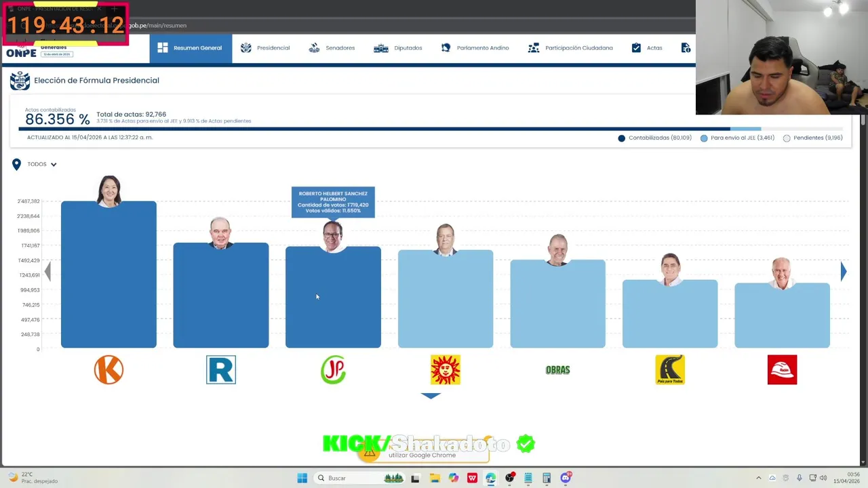Image resolution: width=868 pixels, height=488 pixels.
Task: Open the Senadores tab
Action: [332, 48]
